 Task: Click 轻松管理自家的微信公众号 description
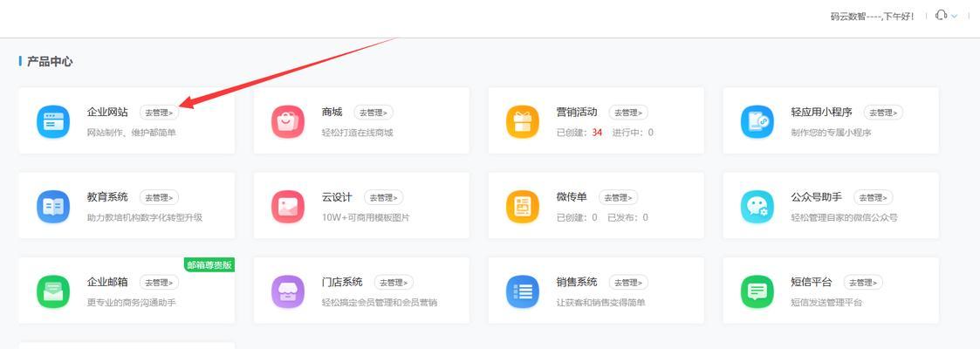pyautogui.click(x=844, y=217)
